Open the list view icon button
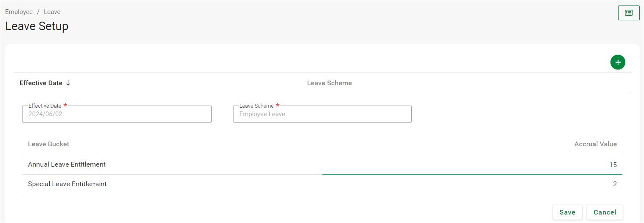 click(x=629, y=13)
